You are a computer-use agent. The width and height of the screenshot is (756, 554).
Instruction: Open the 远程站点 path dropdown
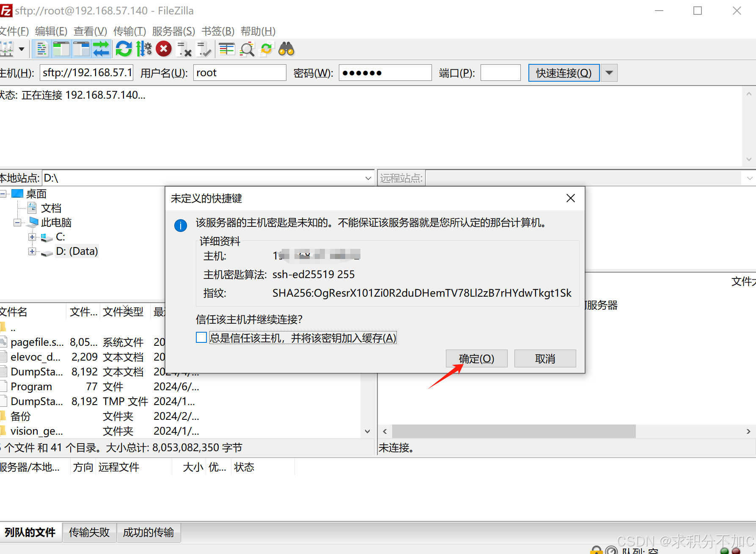750,178
